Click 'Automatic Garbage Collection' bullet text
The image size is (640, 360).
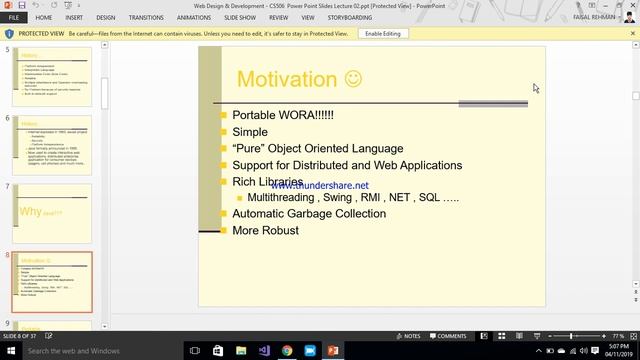tap(309, 213)
